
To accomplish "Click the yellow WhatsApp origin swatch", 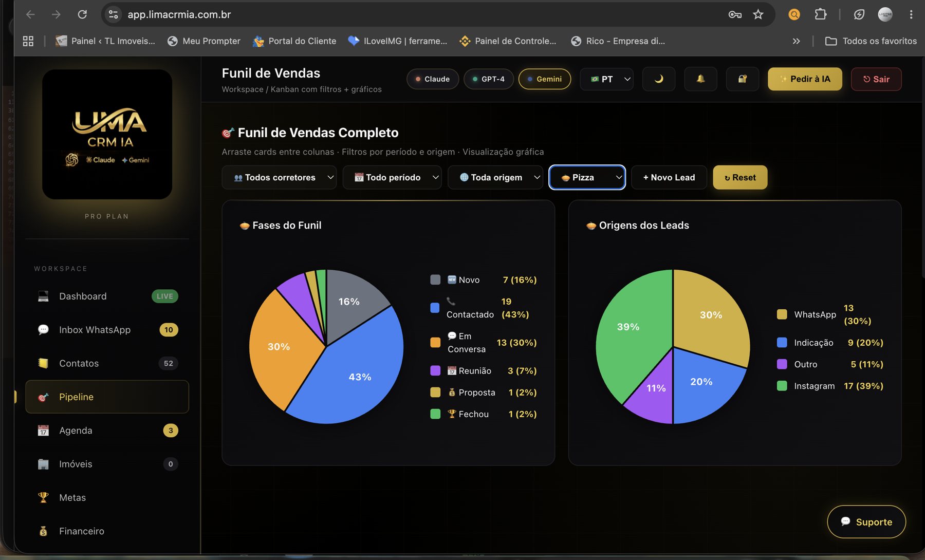I will coord(782,314).
